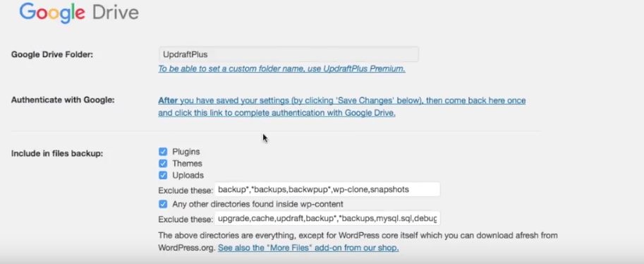This screenshot has width=644, height=264.
Task: Click the Google Drive logo
Action: (79, 13)
